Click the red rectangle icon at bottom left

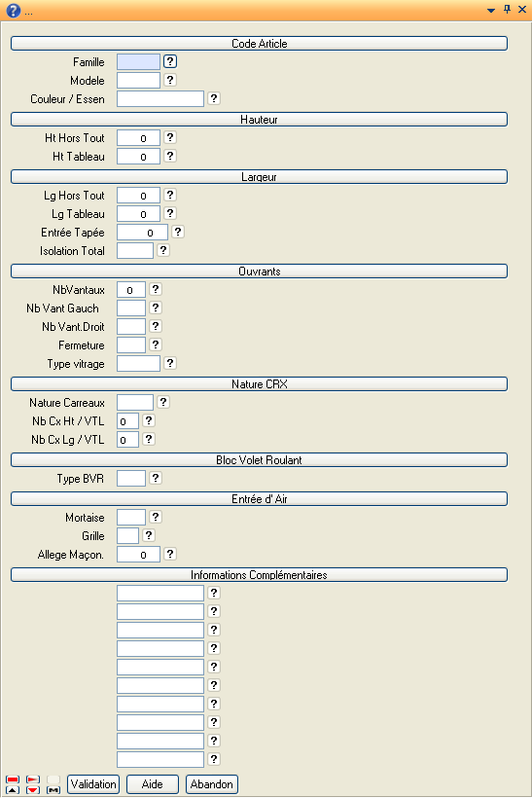pos(13,780)
